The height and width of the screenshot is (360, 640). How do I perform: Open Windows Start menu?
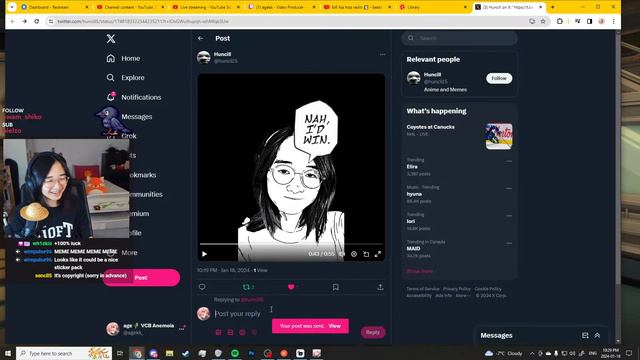pyautogui.click(x=8, y=353)
